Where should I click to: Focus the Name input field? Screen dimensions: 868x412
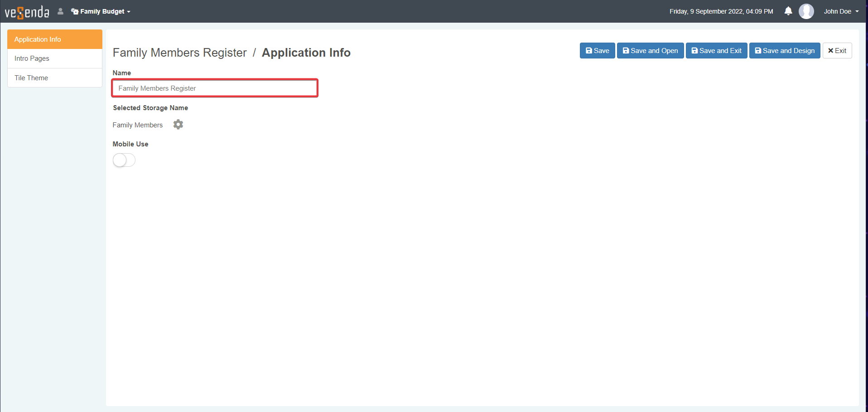[215, 88]
